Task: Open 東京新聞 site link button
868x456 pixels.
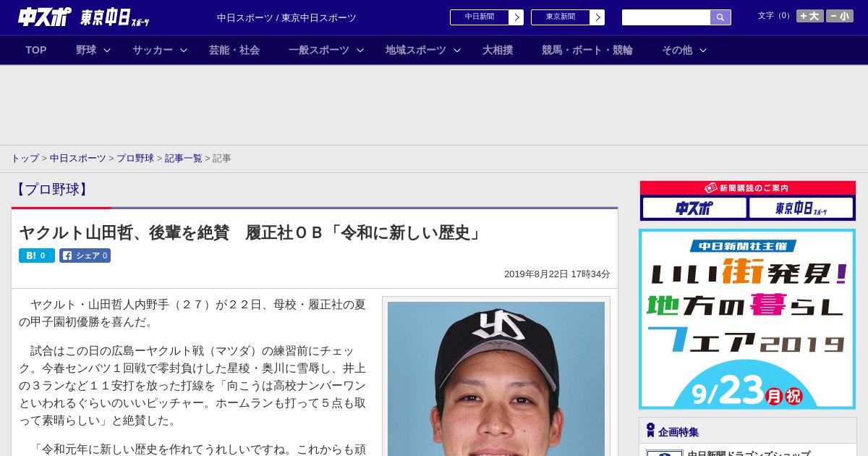Action: point(561,17)
